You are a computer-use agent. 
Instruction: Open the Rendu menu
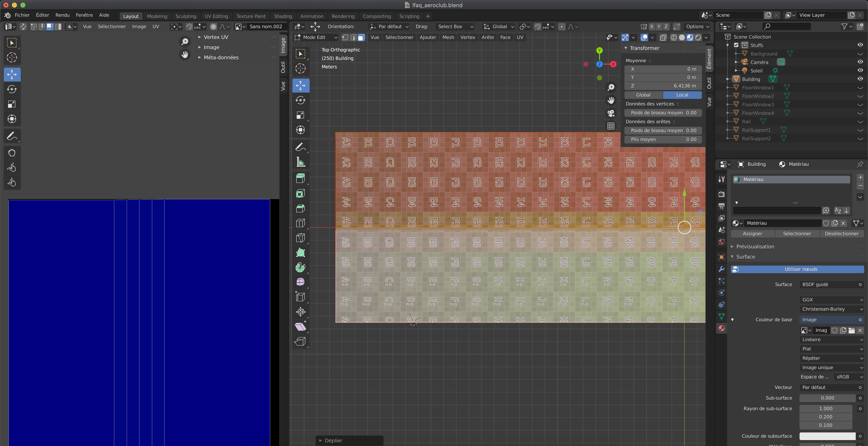62,15
